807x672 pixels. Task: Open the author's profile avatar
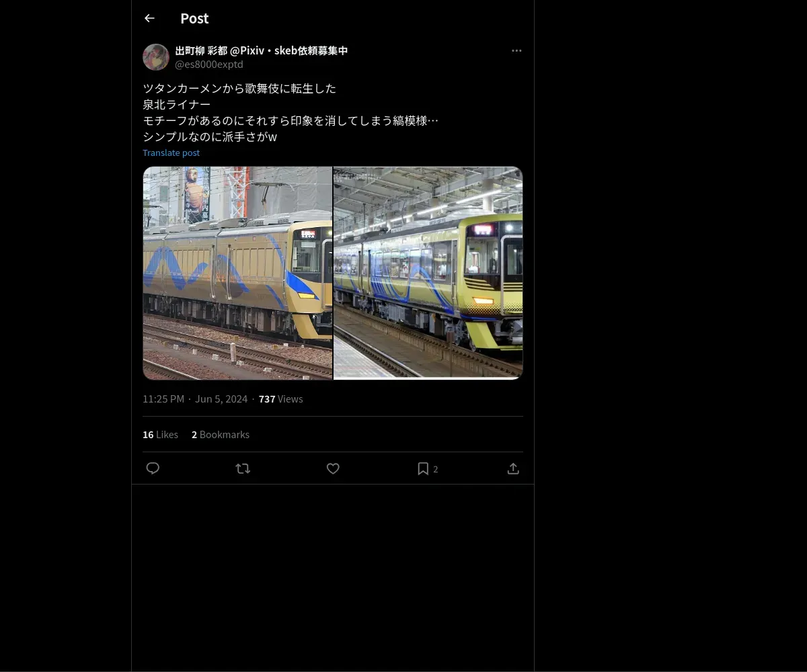[x=156, y=57]
